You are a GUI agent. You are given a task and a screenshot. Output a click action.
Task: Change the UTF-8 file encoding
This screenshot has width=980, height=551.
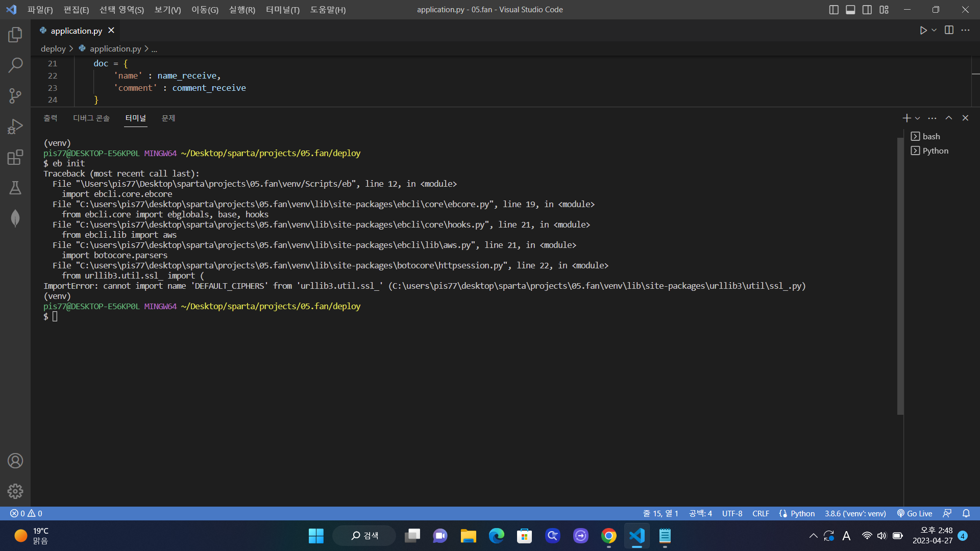coord(732,514)
